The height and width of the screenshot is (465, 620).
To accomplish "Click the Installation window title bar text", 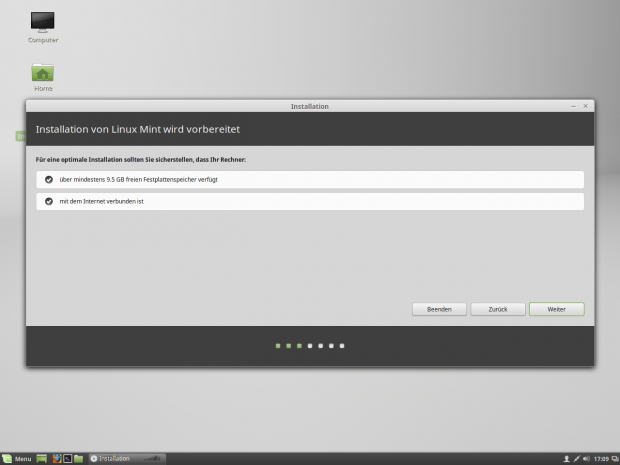I will pyautogui.click(x=310, y=106).
